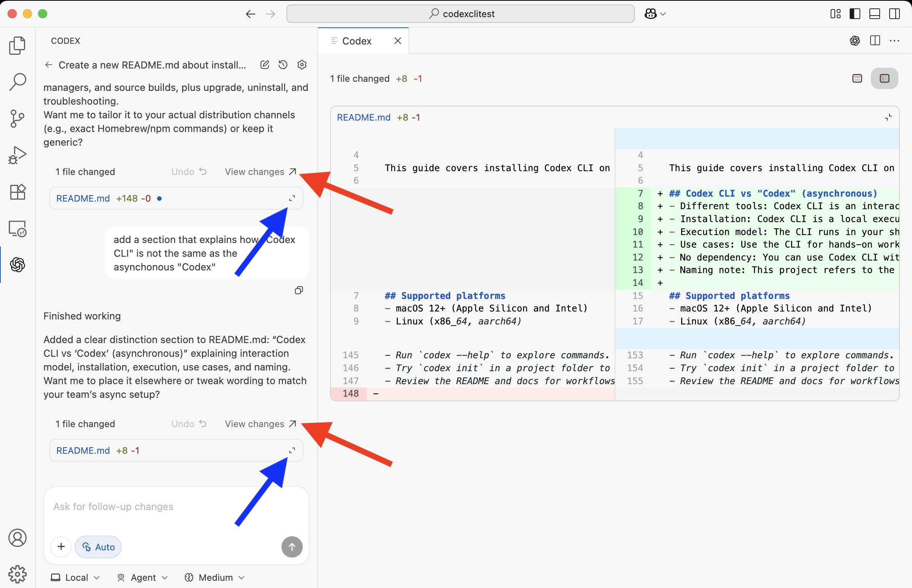912x588 pixels.
Task: Navigate forward with title bar right arrow
Action: click(x=270, y=14)
